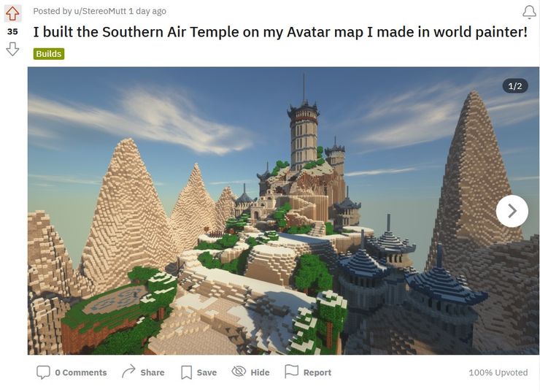Viewport: 540px width, 392px height.
Task: Click the 0 Comments label
Action: [x=81, y=372]
